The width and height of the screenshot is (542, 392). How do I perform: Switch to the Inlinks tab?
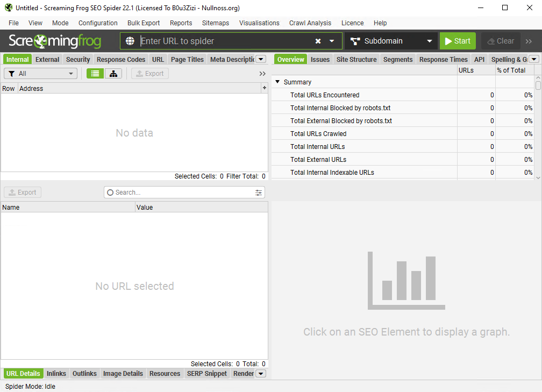tap(56, 373)
